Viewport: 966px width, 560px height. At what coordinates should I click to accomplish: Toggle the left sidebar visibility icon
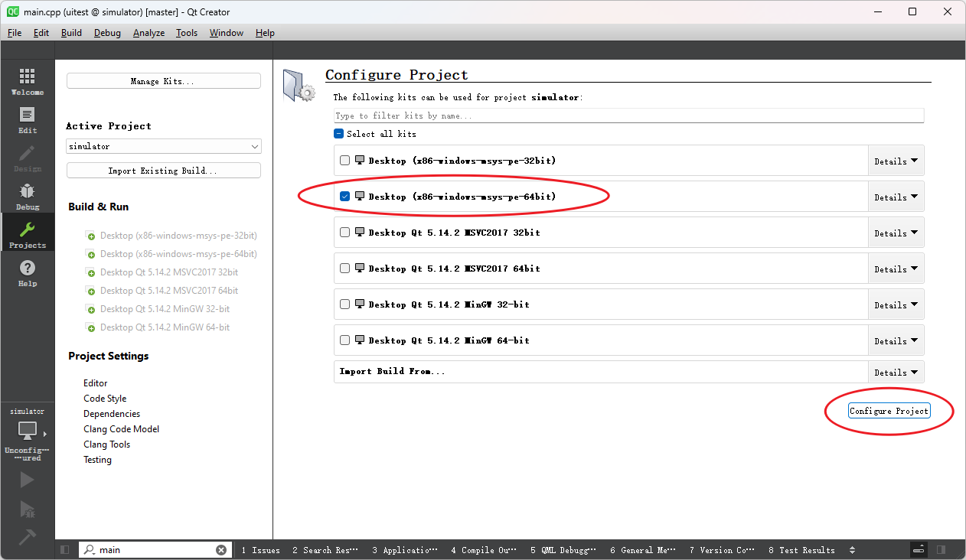[x=65, y=550]
